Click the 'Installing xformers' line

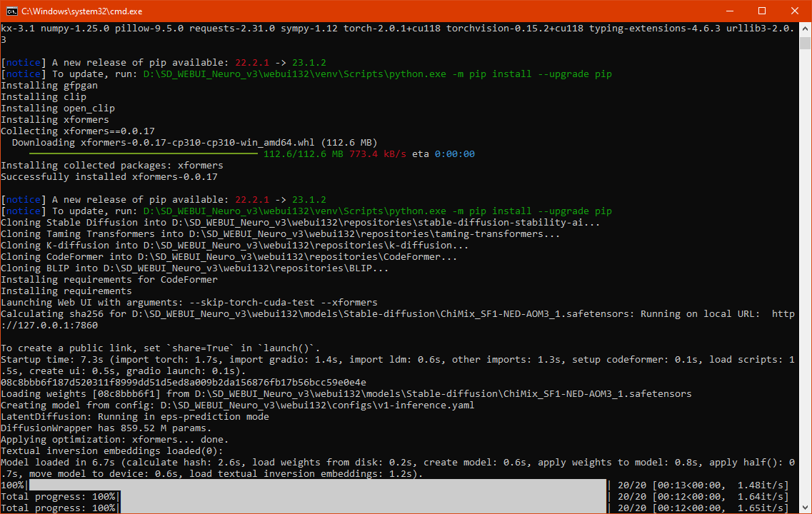55,119
